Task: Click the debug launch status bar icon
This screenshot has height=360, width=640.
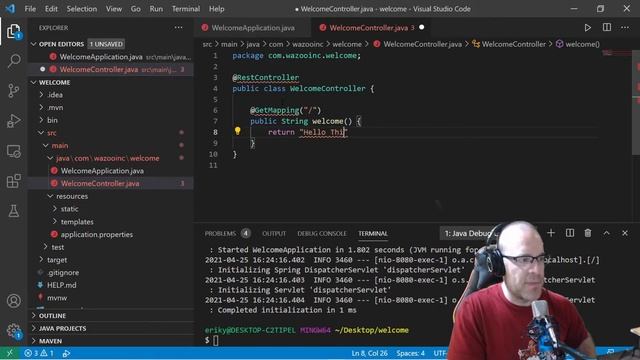Action: tap(66, 353)
